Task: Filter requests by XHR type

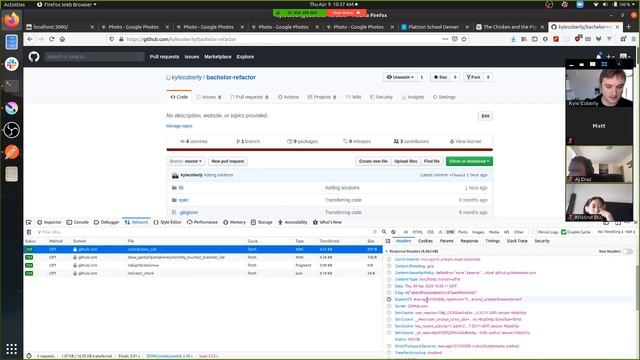Action: click(x=450, y=232)
